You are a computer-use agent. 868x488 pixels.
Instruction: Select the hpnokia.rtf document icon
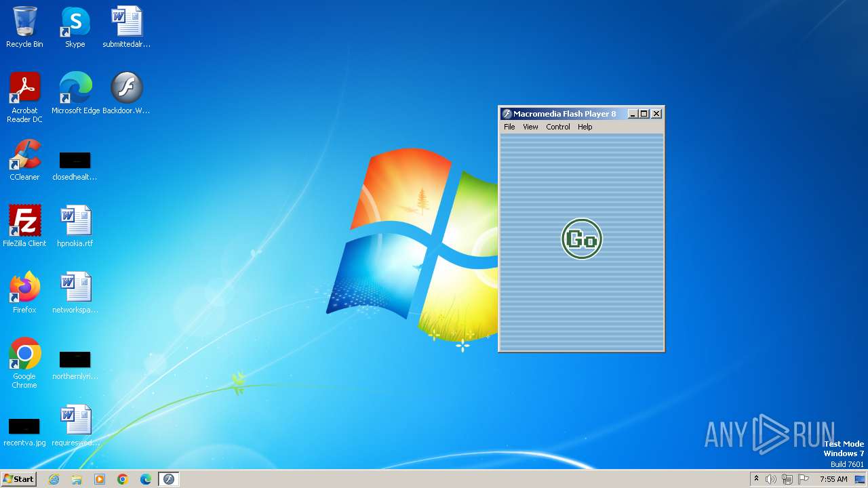(75, 226)
